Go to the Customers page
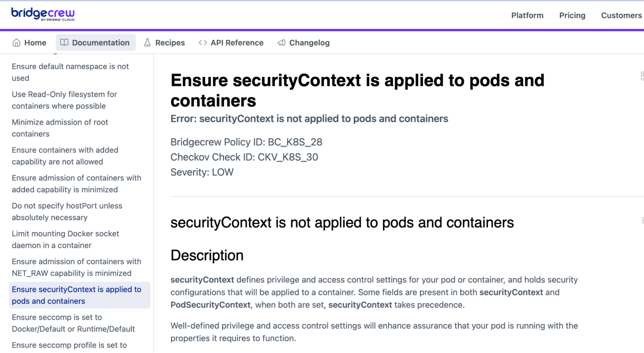This screenshot has height=353, width=644. click(x=621, y=15)
